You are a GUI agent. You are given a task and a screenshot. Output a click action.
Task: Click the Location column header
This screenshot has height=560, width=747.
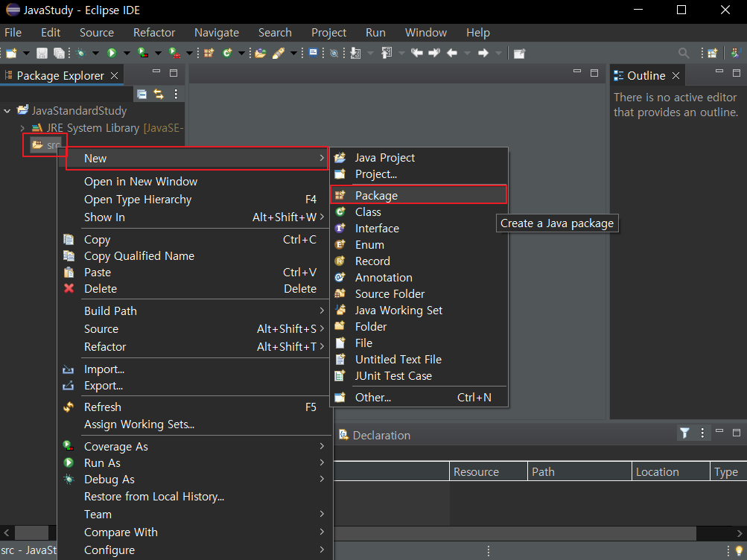(671, 472)
